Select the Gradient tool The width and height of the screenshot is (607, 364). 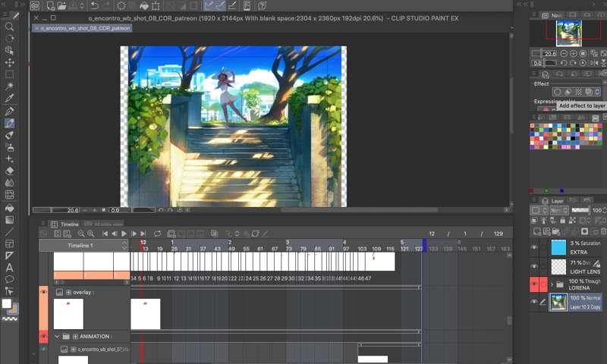pos(9,220)
